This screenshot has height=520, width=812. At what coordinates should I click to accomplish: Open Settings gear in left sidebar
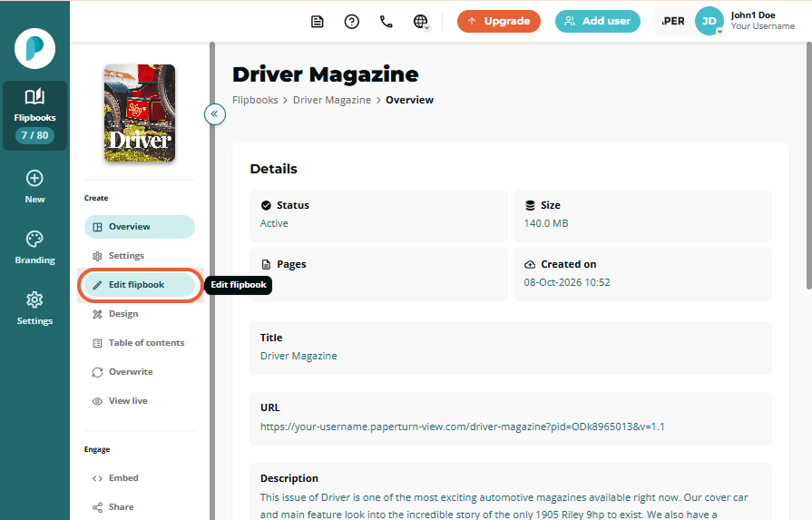pyautogui.click(x=34, y=309)
